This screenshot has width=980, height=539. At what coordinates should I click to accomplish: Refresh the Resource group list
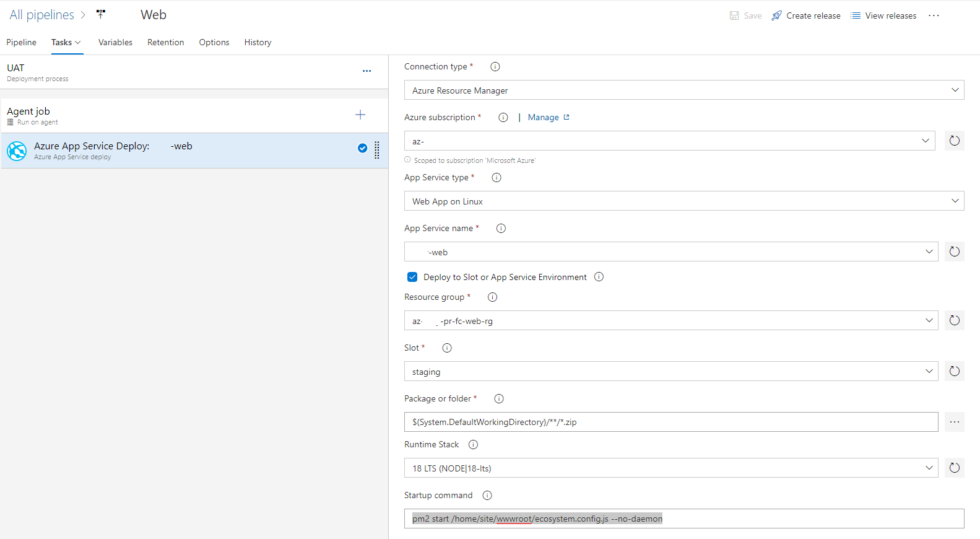(955, 320)
